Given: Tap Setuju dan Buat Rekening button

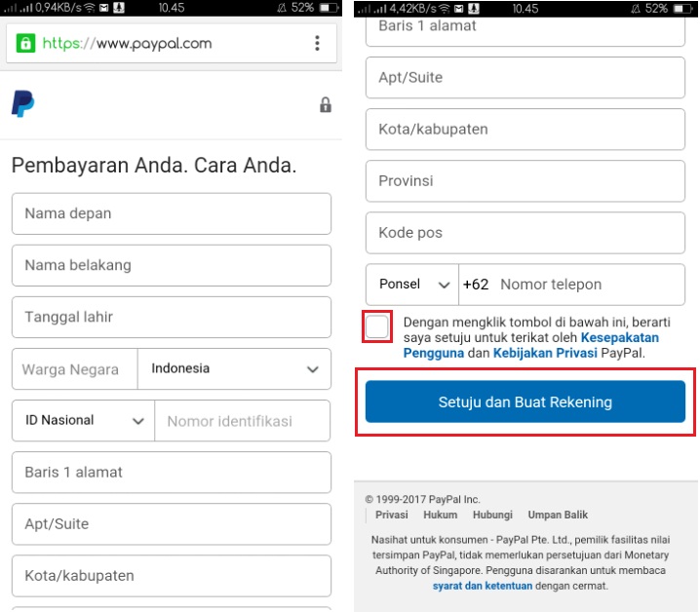Looking at the screenshot, I should (x=525, y=402).
